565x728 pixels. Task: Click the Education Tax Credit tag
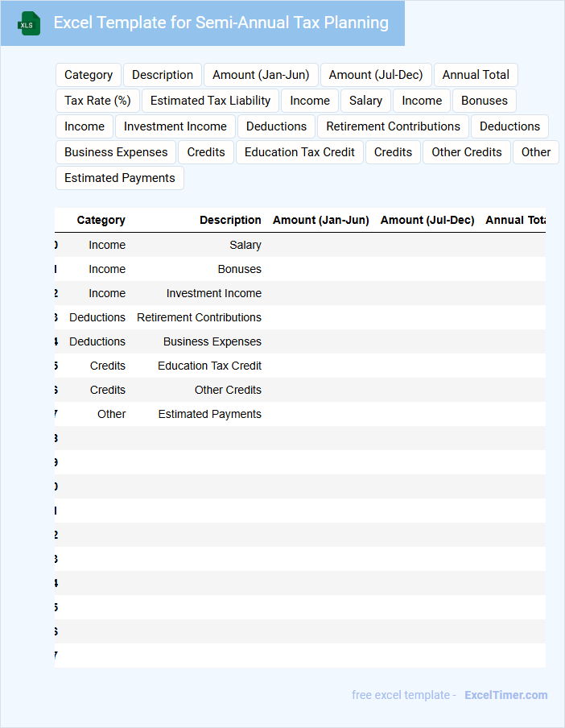299,152
